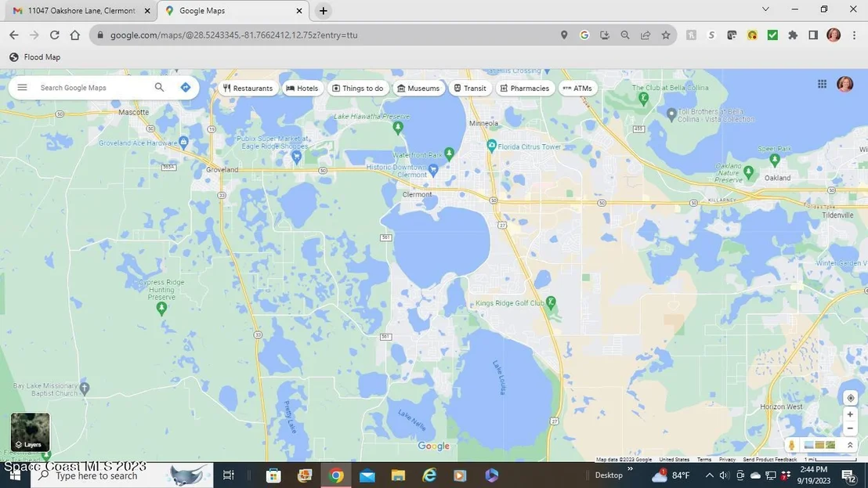Image resolution: width=868 pixels, height=488 pixels.
Task: Select the Kings Ridge Golf Club marker
Action: (x=551, y=302)
